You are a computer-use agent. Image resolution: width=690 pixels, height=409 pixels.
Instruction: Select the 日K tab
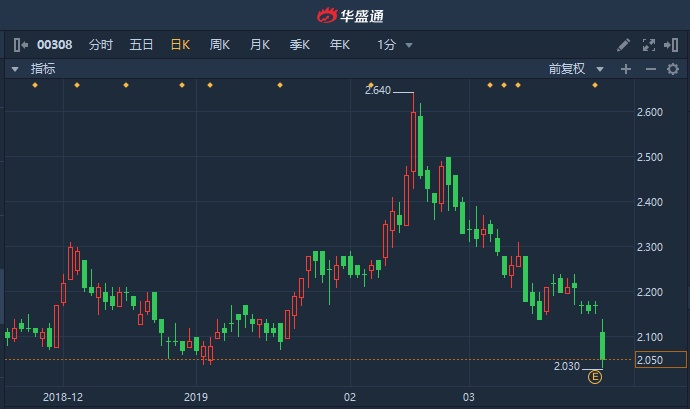tap(180, 45)
